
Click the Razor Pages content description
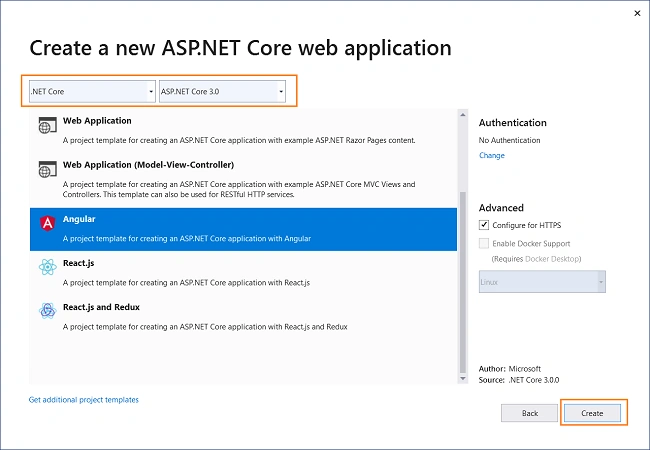coord(239,140)
